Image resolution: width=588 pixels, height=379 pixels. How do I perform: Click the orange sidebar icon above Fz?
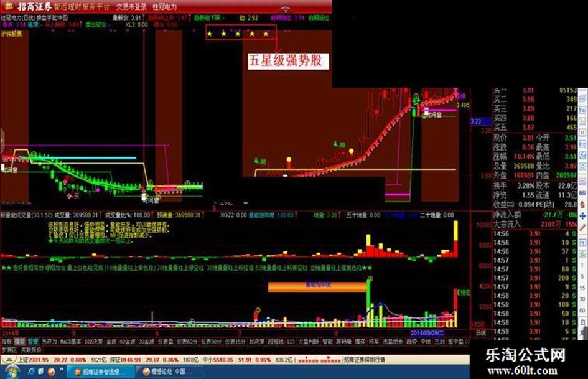click(x=582, y=133)
